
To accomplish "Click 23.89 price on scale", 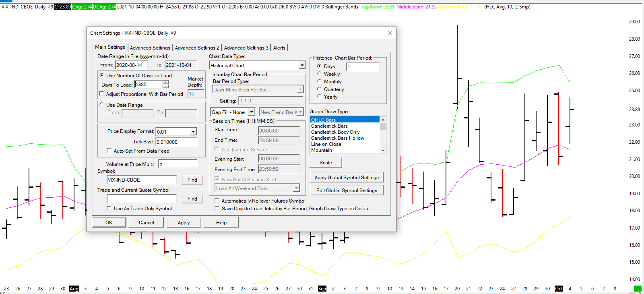I will click(634, 109).
